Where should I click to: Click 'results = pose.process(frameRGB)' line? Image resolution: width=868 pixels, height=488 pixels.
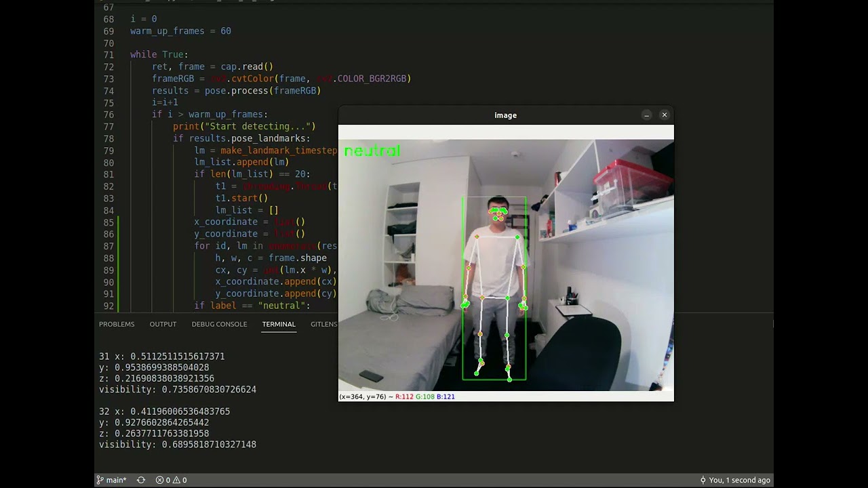pyautogui.click(x=236, y=91)
